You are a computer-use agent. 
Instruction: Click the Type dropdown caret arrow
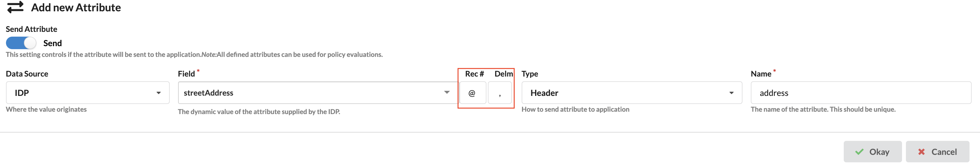731,93
